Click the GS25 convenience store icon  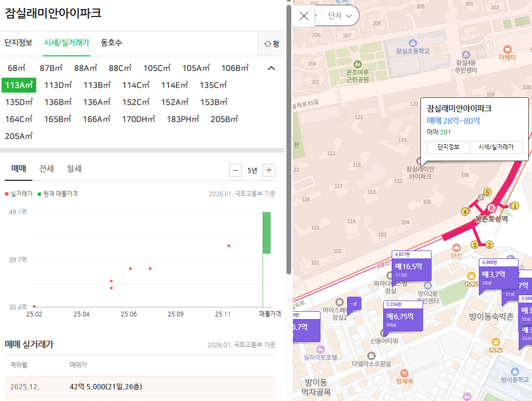click(x=470, y=277)
